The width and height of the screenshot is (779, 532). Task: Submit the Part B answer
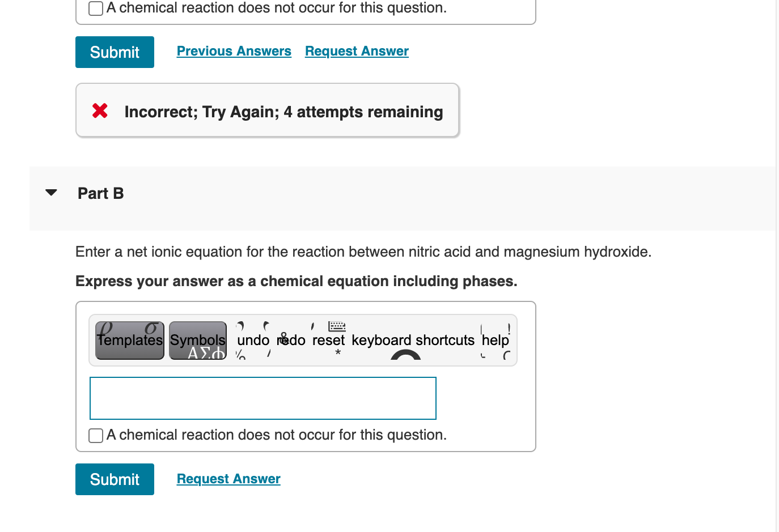(115, 479)
